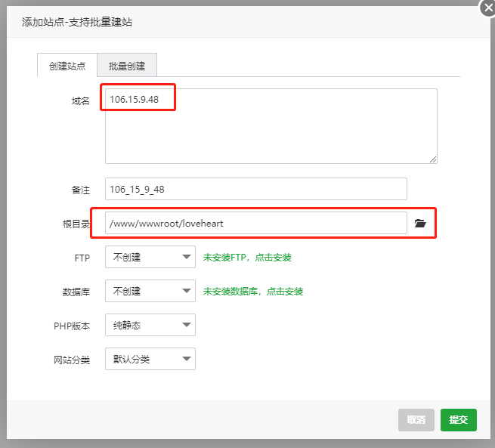495x448 pixels.
Task: Focus the 备注 field containing 106_15_9_48
Action: (x=255, y=189)
